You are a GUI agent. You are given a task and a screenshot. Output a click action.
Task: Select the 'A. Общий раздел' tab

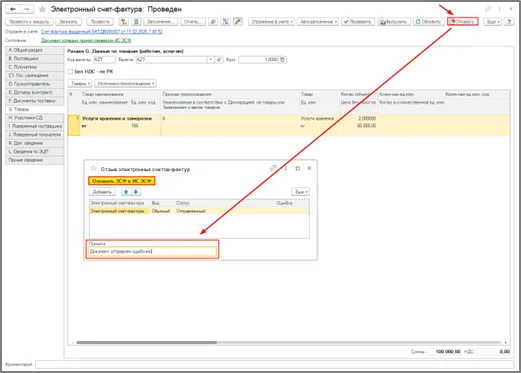coord(35,50)
